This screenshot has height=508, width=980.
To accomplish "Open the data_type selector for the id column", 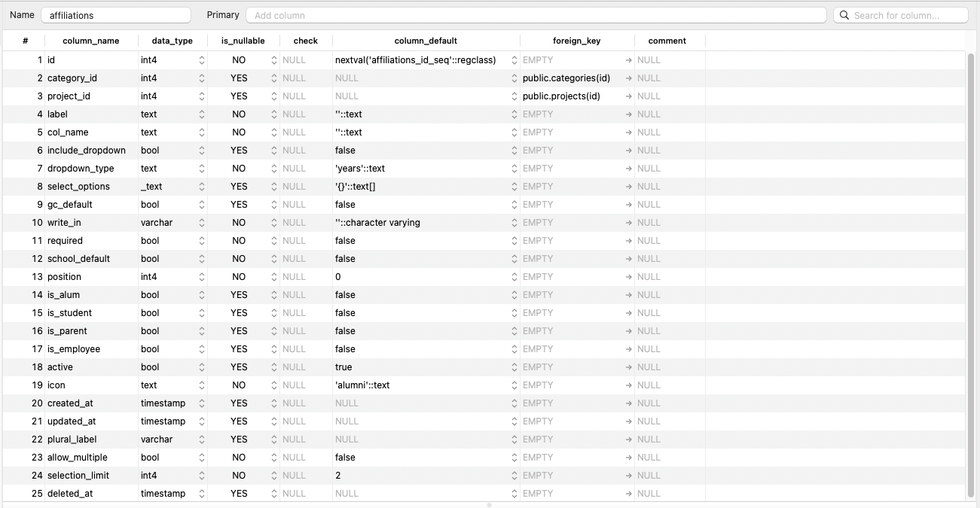I will (x=200, y=59).
